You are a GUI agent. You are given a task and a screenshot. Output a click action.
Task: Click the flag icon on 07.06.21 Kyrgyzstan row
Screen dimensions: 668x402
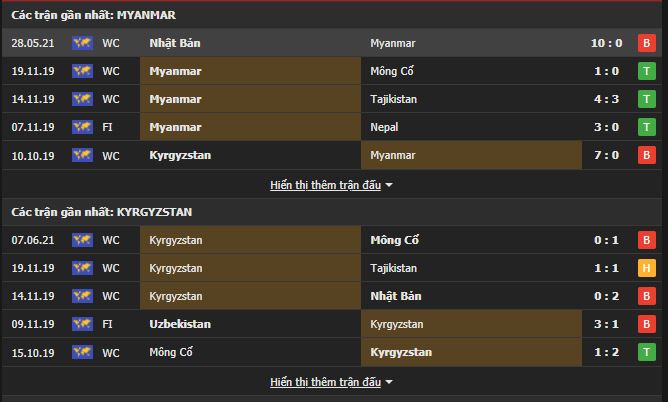click(82, 240)
